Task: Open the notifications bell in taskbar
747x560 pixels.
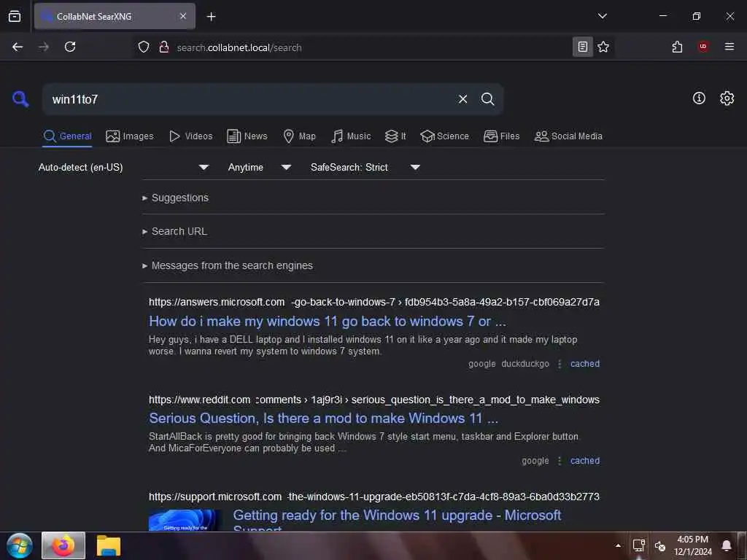Action: pos(727,545)
